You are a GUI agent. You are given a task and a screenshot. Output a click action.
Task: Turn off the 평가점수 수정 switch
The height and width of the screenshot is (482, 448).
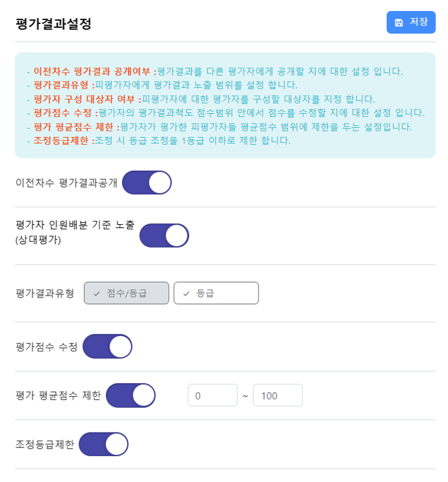(x=107, y=346)
